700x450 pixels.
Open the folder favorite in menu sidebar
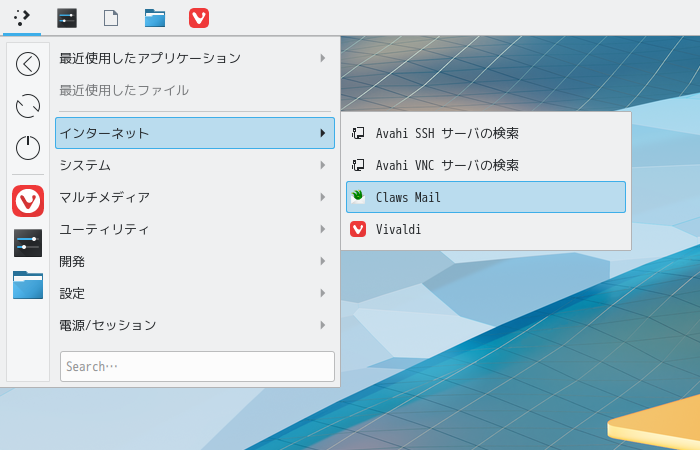point(28,285)
